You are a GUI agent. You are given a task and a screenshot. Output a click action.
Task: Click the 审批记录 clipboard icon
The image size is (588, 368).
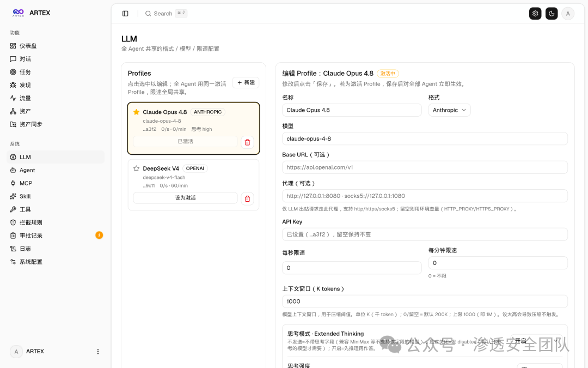click(x=13, y=236)
